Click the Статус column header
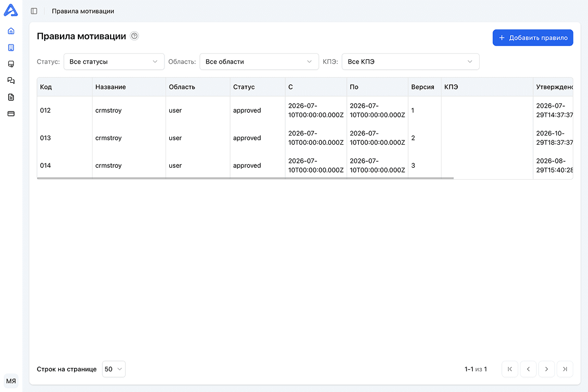The width and height of the screenshot is (588, 392). tap(258, 87)
